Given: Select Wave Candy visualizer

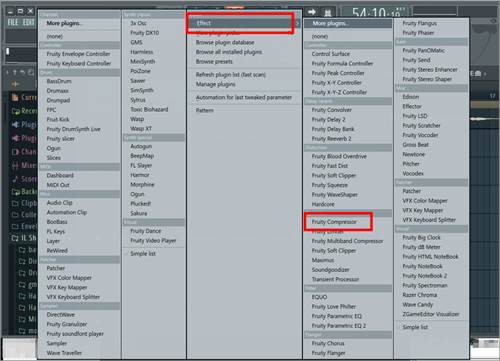Looking at the screenshot, I should tap(417, 305).
